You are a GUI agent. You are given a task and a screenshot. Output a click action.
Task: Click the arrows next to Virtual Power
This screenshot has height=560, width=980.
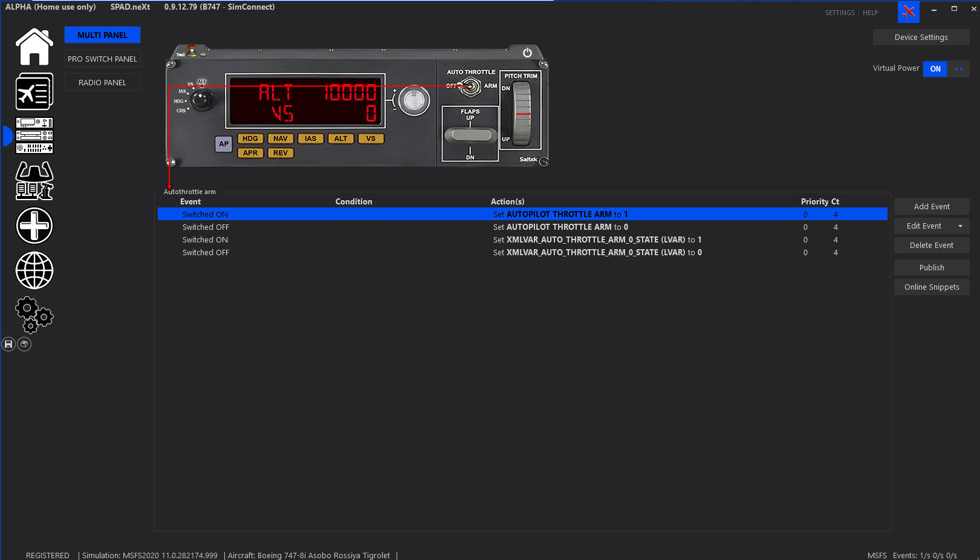[x=958, y=69]
